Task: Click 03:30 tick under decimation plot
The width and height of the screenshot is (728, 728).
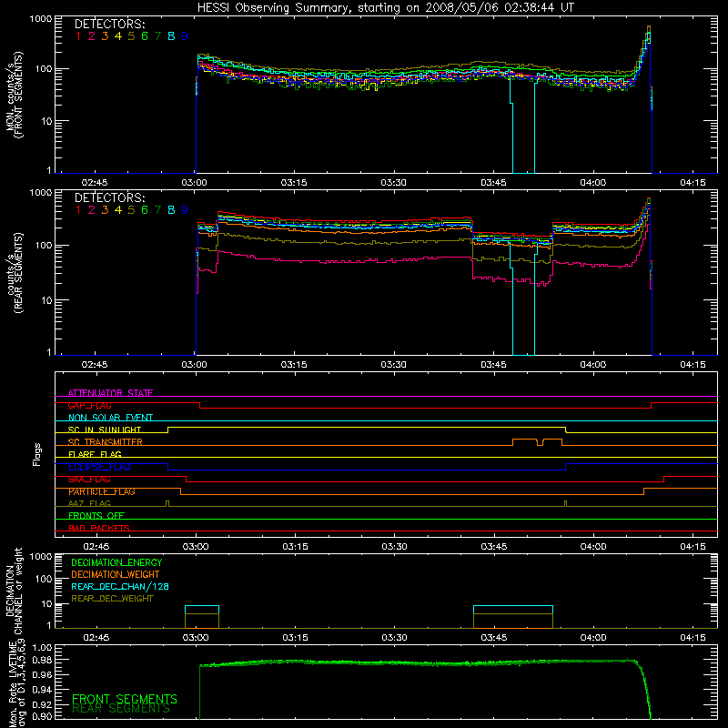Action: [x=394, y=638]
